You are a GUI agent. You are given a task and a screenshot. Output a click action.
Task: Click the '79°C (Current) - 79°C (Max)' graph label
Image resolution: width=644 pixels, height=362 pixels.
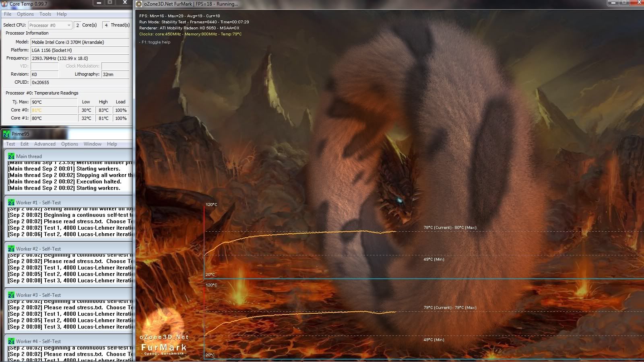[450, 308]
